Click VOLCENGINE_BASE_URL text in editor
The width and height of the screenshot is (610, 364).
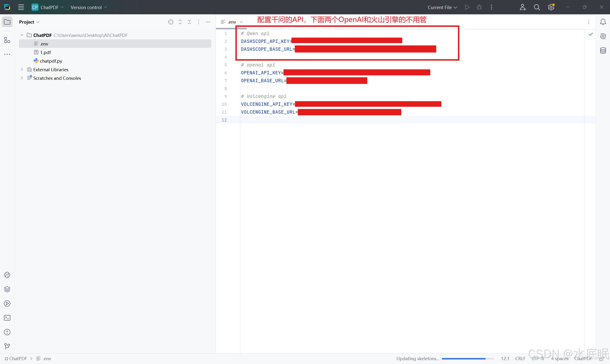268,112
